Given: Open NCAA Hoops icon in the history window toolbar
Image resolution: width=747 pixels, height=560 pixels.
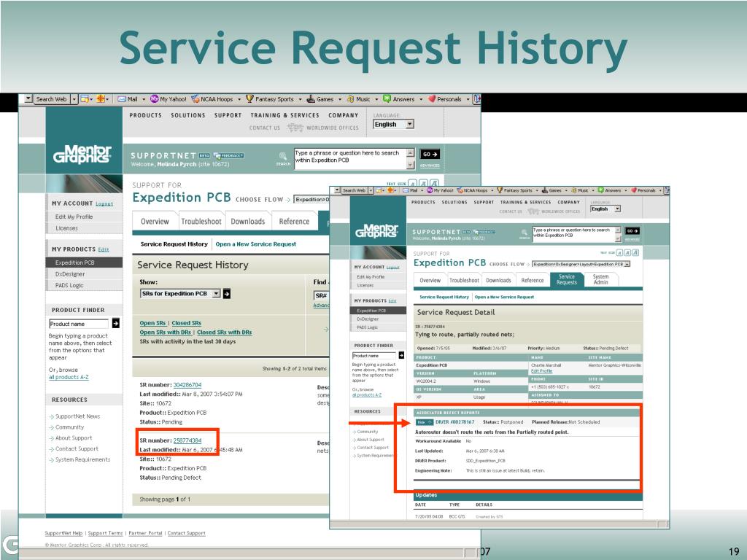Looking at the screenshot, I should coord(196,99).
